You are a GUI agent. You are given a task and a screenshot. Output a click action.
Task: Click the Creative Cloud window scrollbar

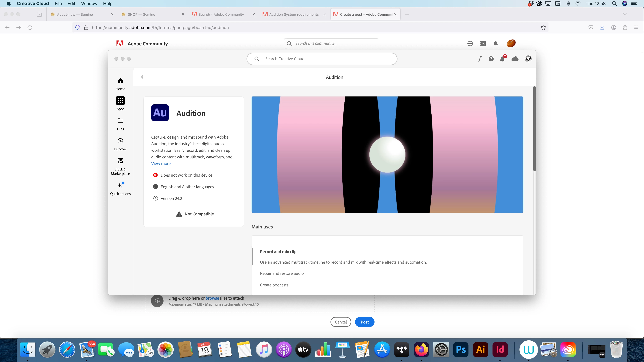534,129
